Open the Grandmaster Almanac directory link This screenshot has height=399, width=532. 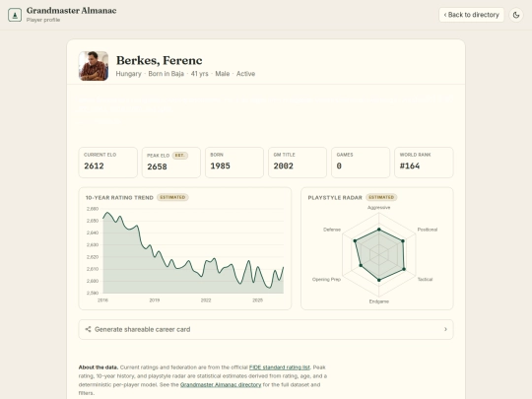[x=221, y=385]
